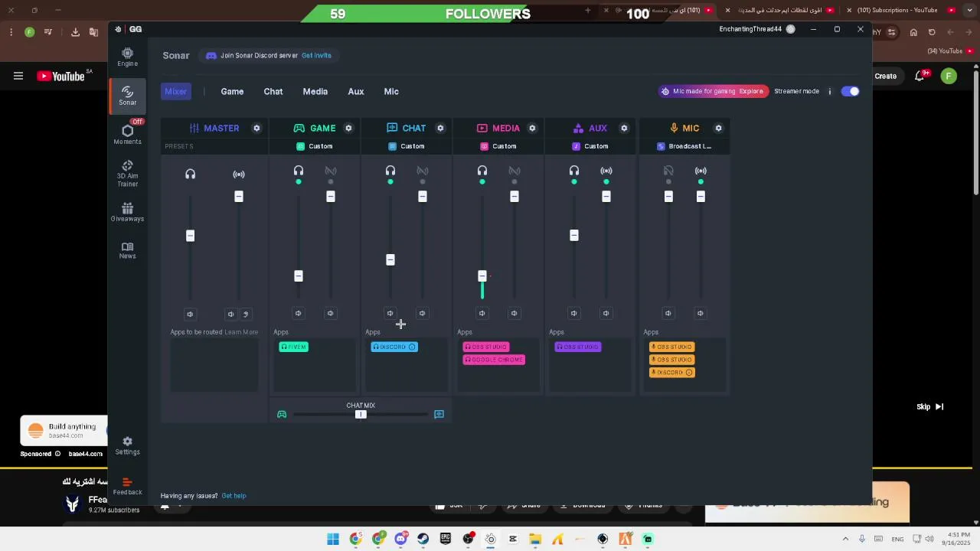Switch to the Game tab
Image resolution: width=980 pixels, height=551 pixels.
(232, 92)
